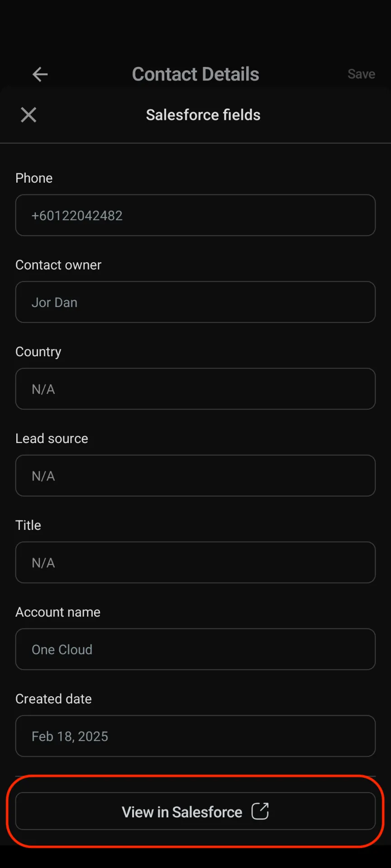The height and width of the screenshot is (868, 391).
Task: Click the Salesforce fields heading
Action: click(203, 115)
